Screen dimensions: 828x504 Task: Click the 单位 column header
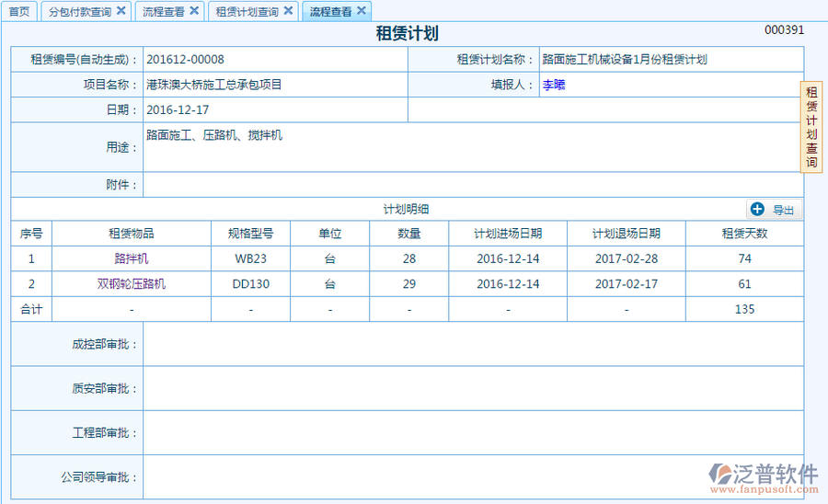tap(330, 234)
